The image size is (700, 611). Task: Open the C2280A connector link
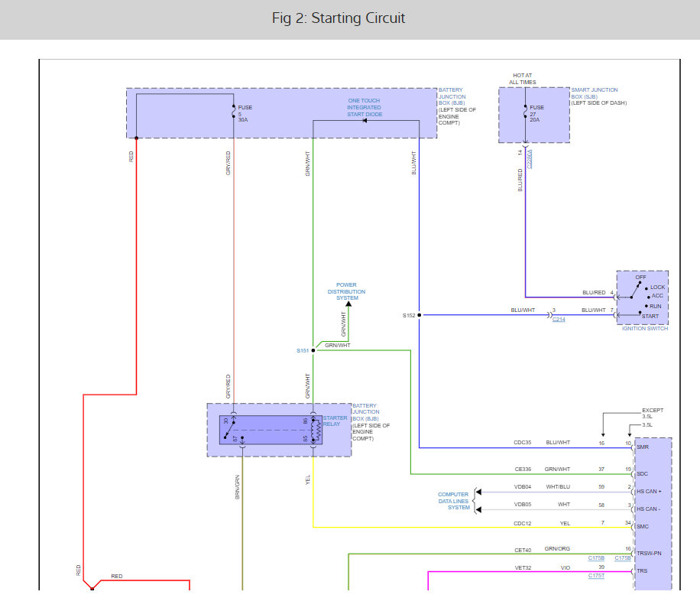(530, 159)
